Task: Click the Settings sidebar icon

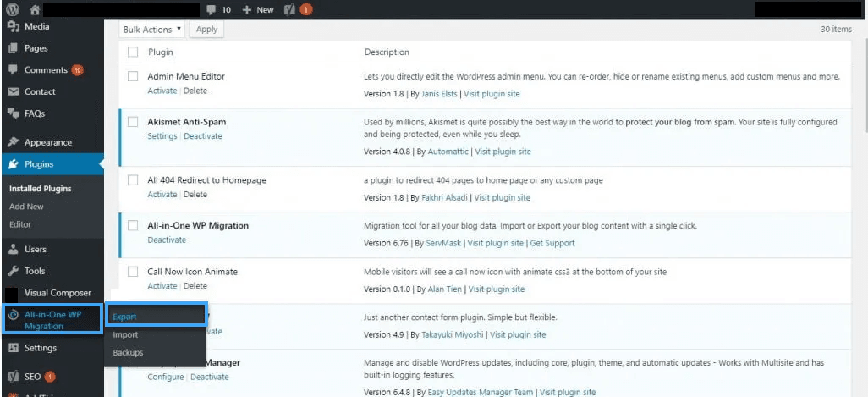Action: tap(14, 348)
